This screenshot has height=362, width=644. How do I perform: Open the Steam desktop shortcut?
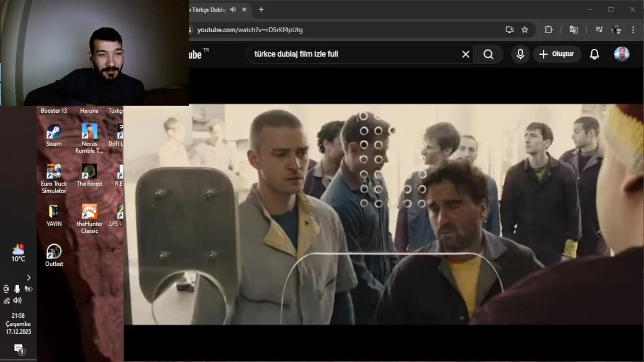pyautogui.click(x=54, y=135)
